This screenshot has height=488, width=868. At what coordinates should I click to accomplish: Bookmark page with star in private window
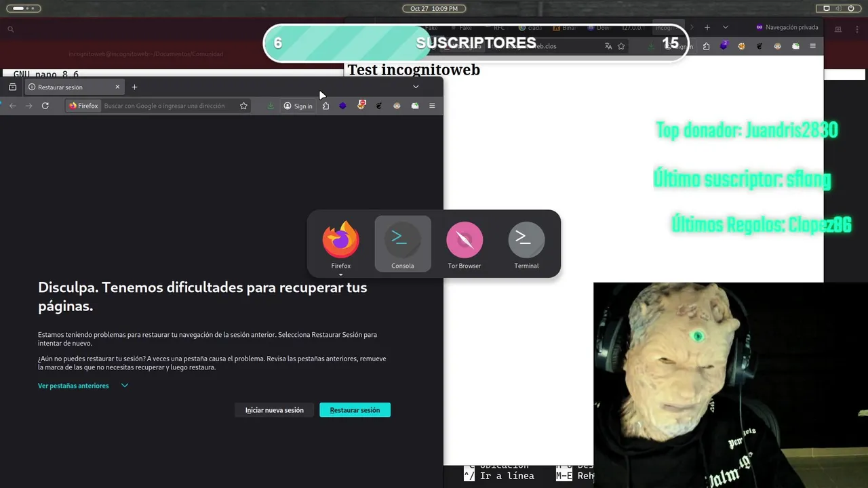click(x=621, y=46)
